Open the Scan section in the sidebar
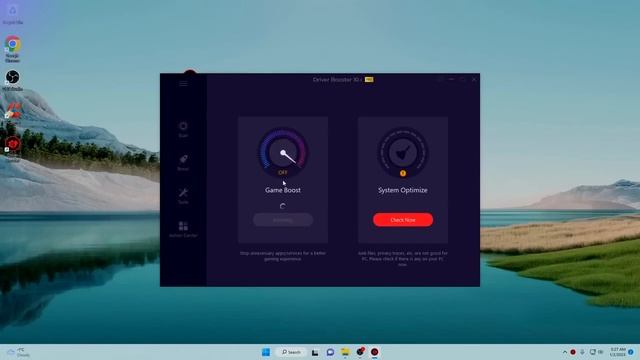The width and height of the screenshot is (640, 360). (183, 129)
